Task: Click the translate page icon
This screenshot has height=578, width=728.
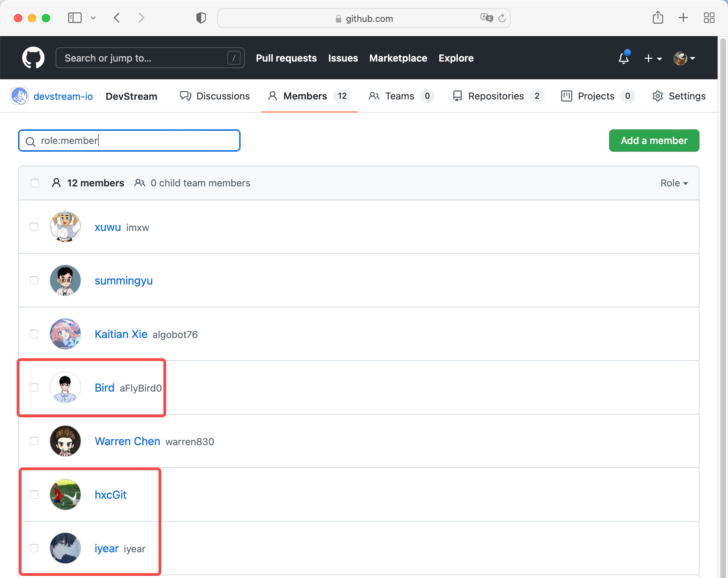Action: pyautogui.click(x=486, y=18)
